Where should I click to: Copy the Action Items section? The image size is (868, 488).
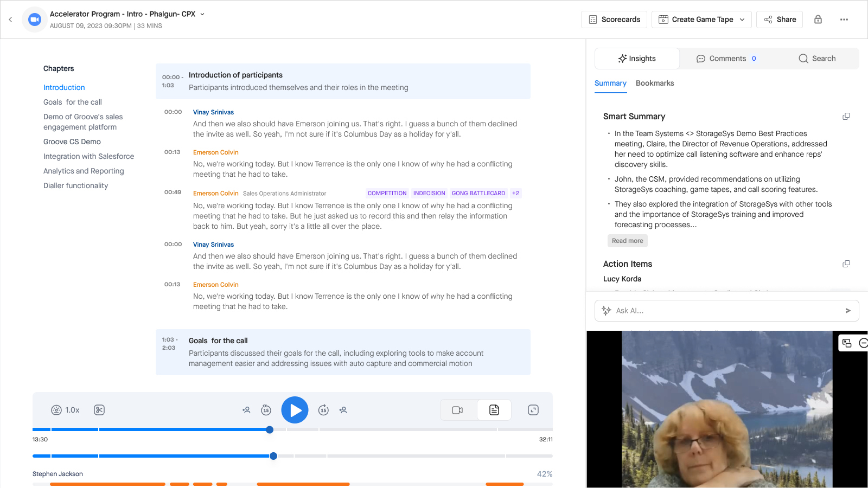(x=846, y=264)
